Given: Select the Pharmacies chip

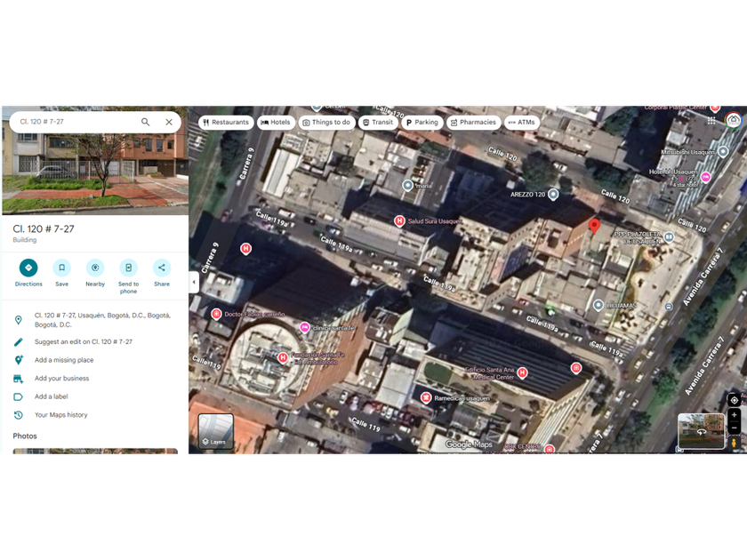Looking at the screenshot, I should pos(473,123).
